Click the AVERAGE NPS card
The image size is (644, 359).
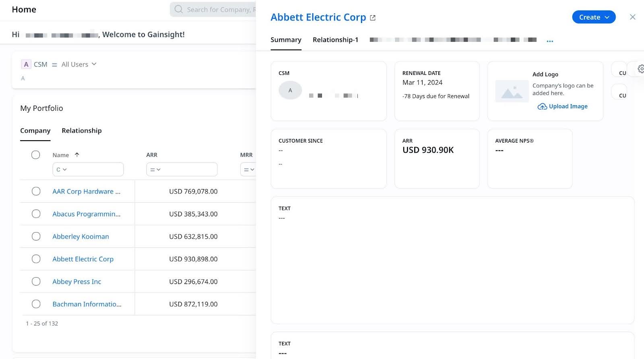530,159
